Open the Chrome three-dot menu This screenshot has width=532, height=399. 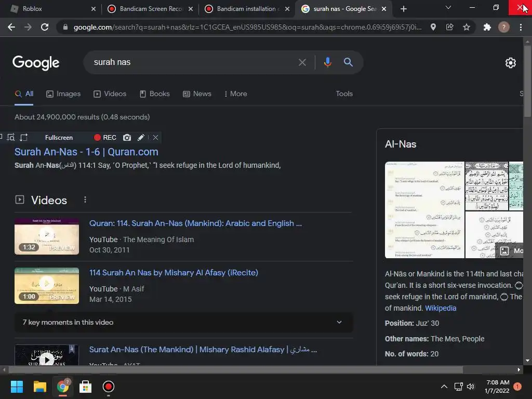coord(521,27)
